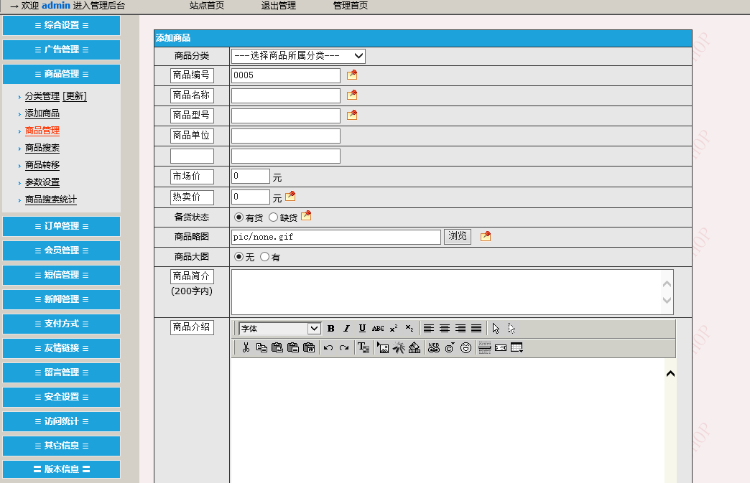Focus the 商品名称 input field
The width and height of the screenshot is (750, 483).
[x=286, y=96]
